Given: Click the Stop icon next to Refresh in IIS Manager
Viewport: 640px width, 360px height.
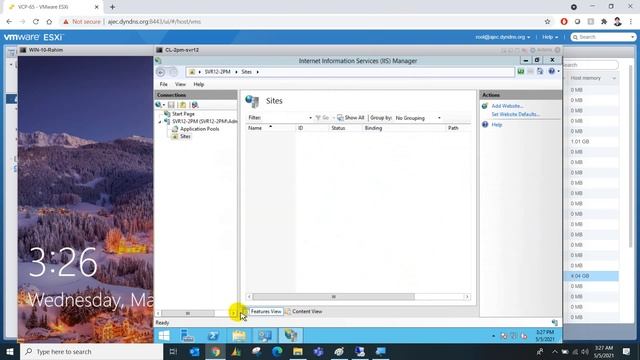Looking at the screenshot, I should pos(530,71).
